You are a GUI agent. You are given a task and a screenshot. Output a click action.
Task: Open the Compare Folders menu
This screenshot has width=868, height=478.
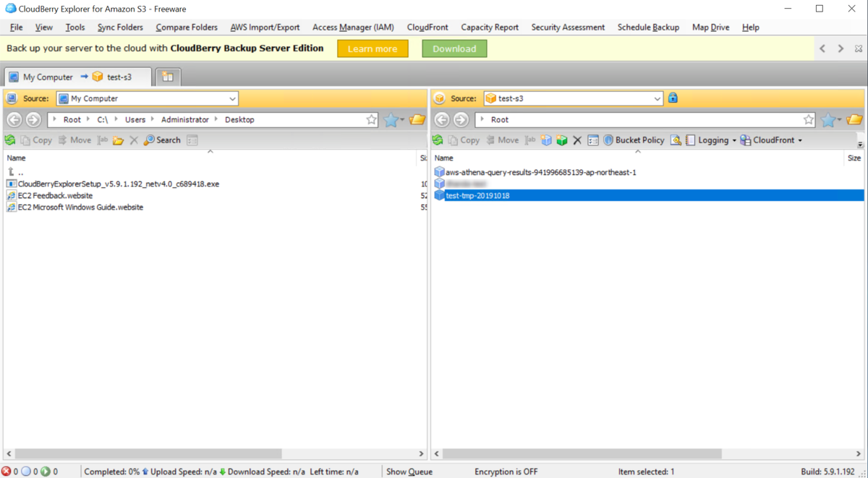pyautogui.click(x=187, y=27)
